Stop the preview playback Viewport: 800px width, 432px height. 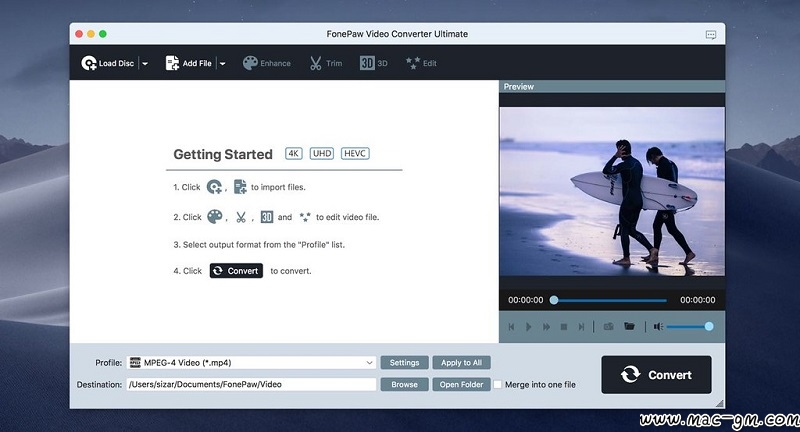(x=564, y=326)
